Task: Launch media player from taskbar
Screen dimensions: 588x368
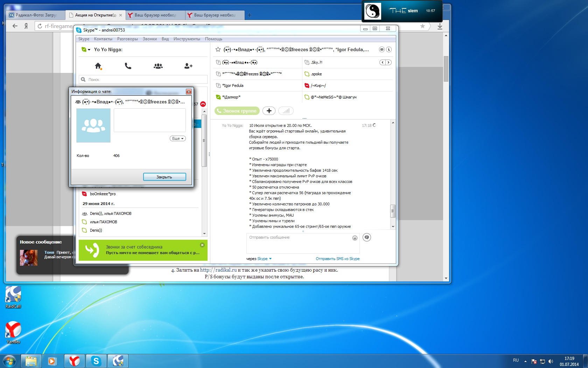Action: pyautogui.click(x=52, y=361)
